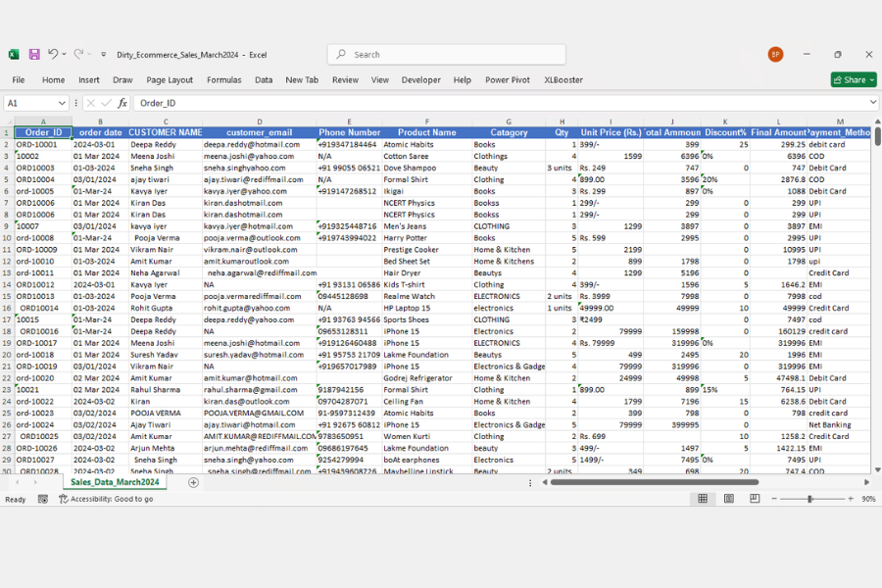The height and width of the screenshot is (588, 882).
Task: Click cell containing ORD-10001
Action: tap(43, 145)
